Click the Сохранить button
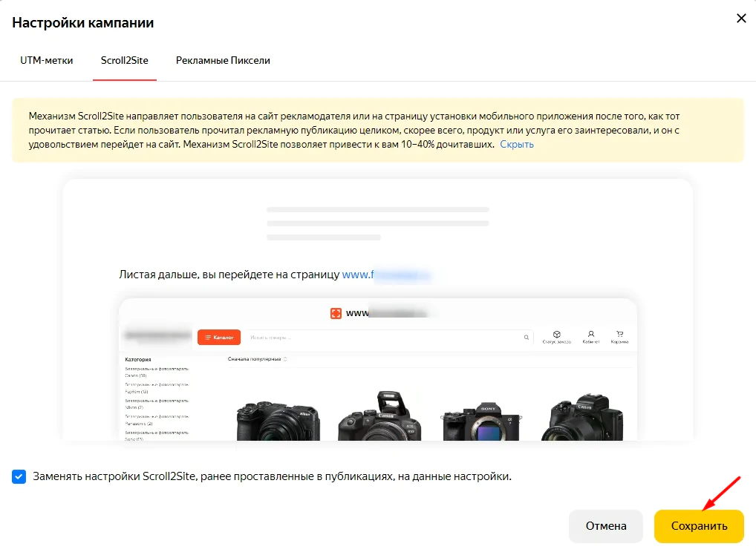 [x=699, y=526]
